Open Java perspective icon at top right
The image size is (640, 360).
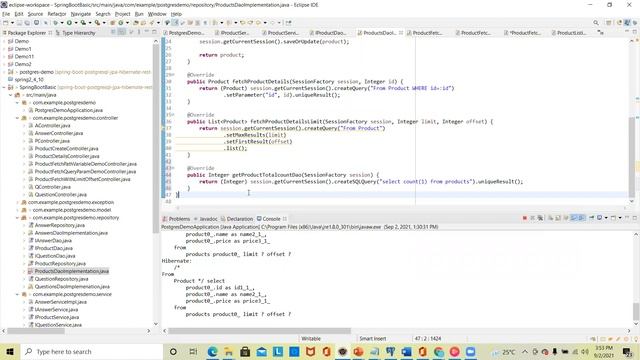(x=627, y=23)
